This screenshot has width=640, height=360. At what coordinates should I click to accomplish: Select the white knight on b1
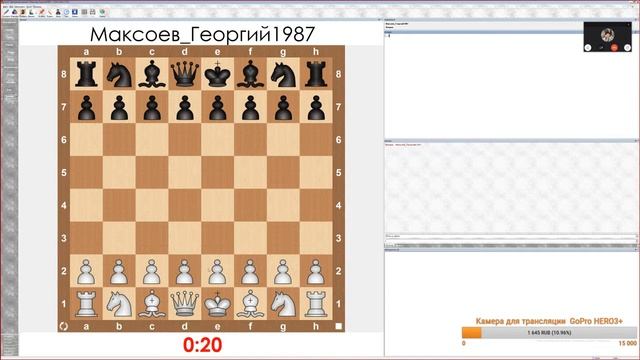(x=119, y=304)
